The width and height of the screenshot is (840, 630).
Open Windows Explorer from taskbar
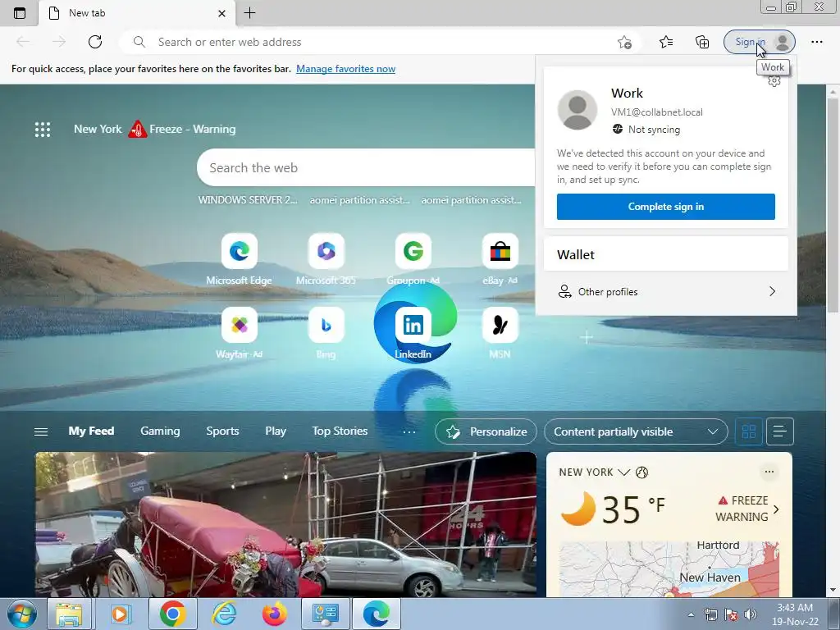point(70,614)
